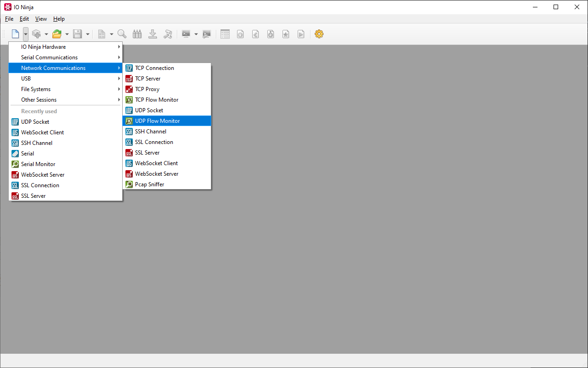The image size is (588, 368).
Task: Open the Help menu
Action: pos(59,19)
